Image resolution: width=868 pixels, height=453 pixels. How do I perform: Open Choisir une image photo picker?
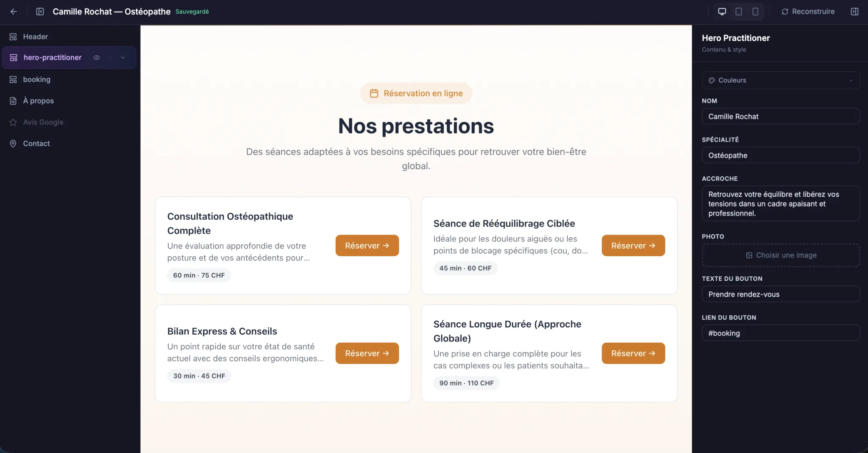[x=781, y=255]
